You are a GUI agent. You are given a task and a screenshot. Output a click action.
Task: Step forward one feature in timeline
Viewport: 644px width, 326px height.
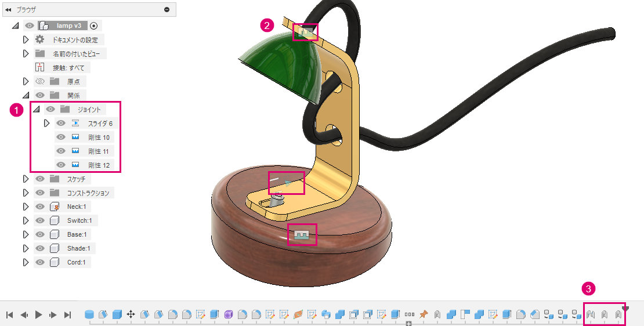(53, 315)
